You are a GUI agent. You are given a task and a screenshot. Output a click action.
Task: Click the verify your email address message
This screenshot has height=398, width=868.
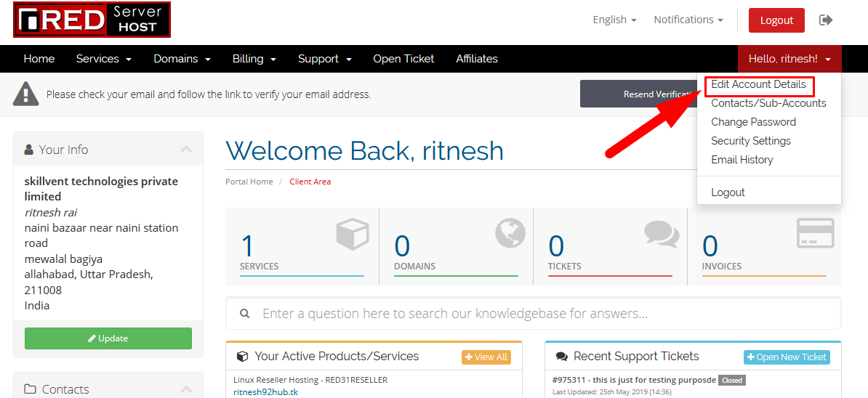[209, 94]
